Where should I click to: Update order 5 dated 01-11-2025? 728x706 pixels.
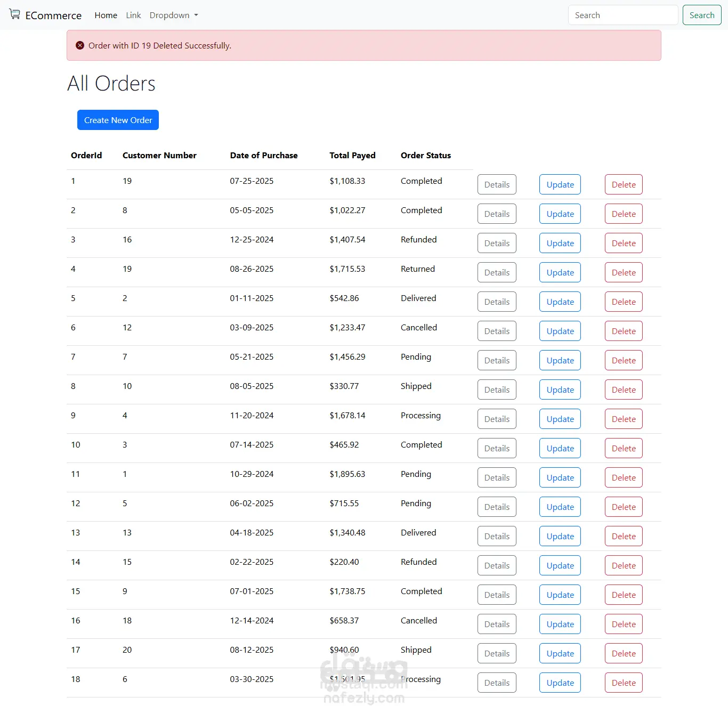click(560, 302)
